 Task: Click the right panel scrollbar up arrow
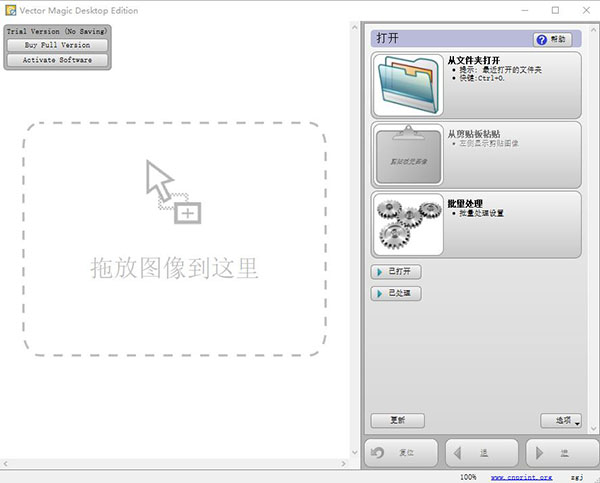pos(593,28)
